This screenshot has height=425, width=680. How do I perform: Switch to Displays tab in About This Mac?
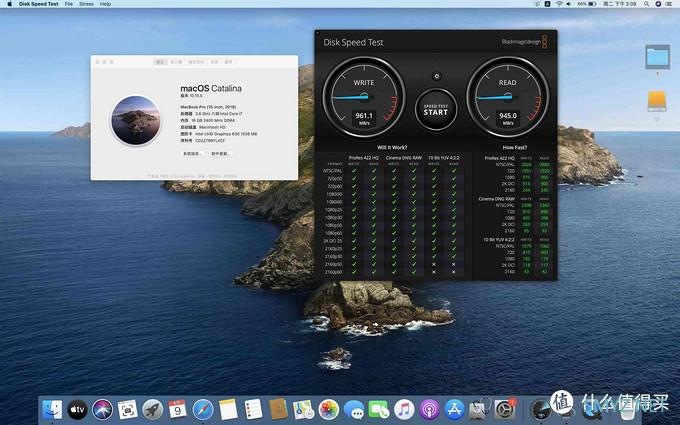coord(176,62)
